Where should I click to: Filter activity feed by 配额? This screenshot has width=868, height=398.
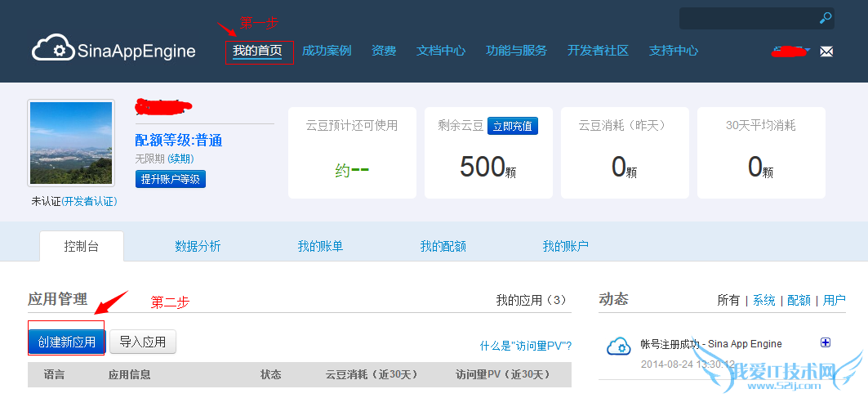coord(799,301)
